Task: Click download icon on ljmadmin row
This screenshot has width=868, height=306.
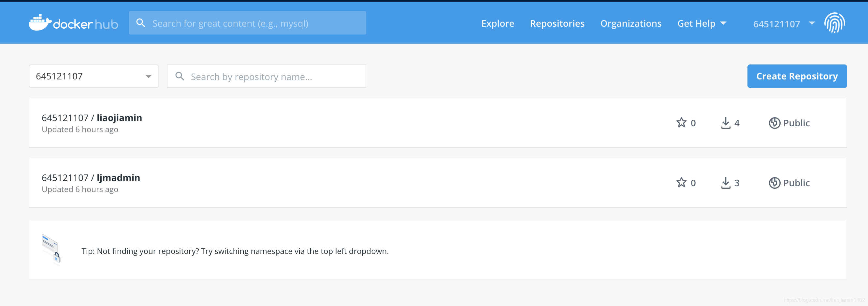Action: 726,183
